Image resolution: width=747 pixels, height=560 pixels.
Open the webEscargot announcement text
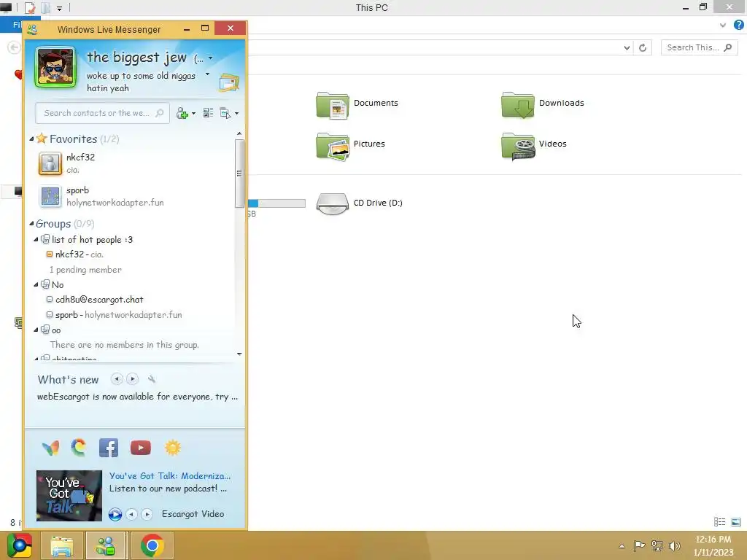coord(137,397)
